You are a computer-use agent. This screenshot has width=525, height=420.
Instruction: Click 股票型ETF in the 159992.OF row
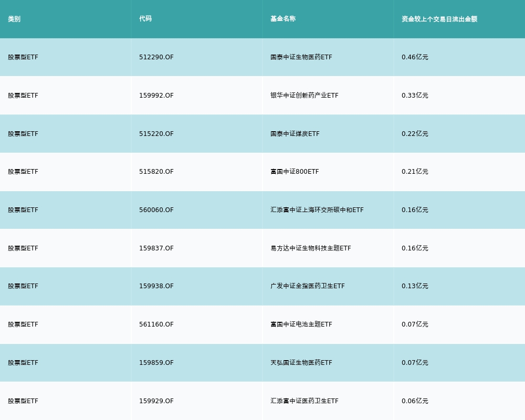click(x=23, y=96)
